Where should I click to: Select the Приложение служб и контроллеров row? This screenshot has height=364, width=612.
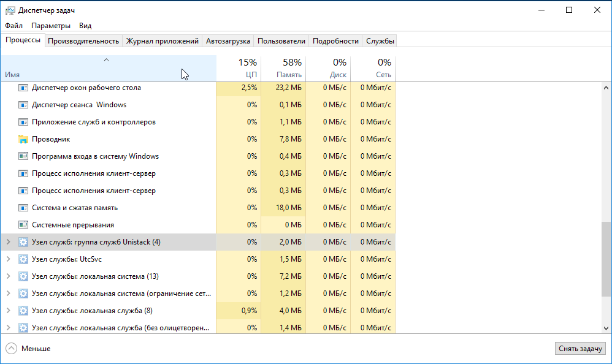click(x=94, y=122)
